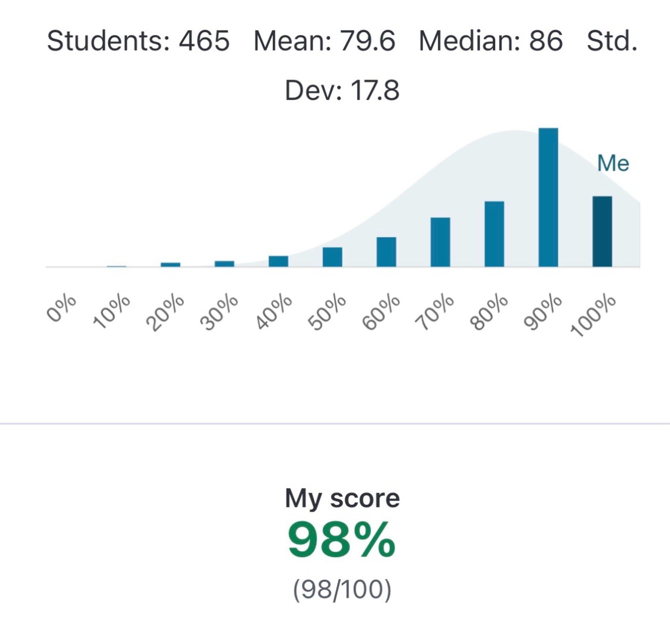Click the histogram bar above 80%

494,234
